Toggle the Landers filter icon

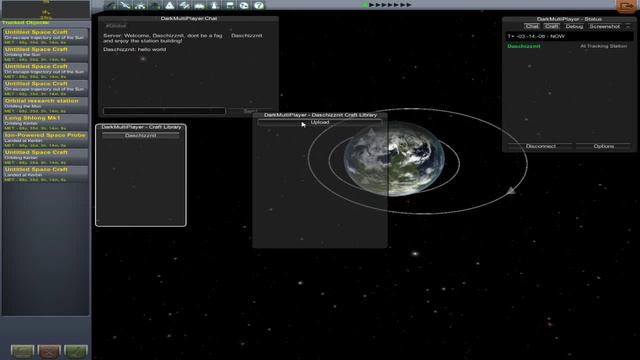point(155,5)
